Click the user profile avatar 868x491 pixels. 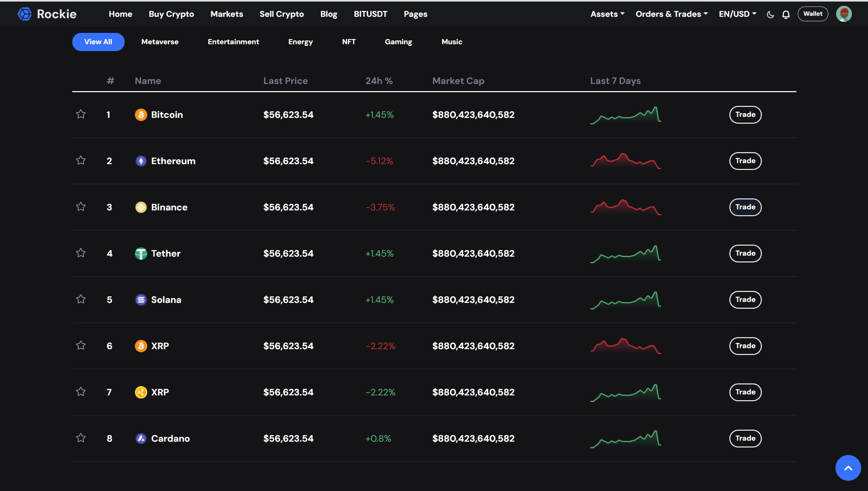[x=844, y=14]
